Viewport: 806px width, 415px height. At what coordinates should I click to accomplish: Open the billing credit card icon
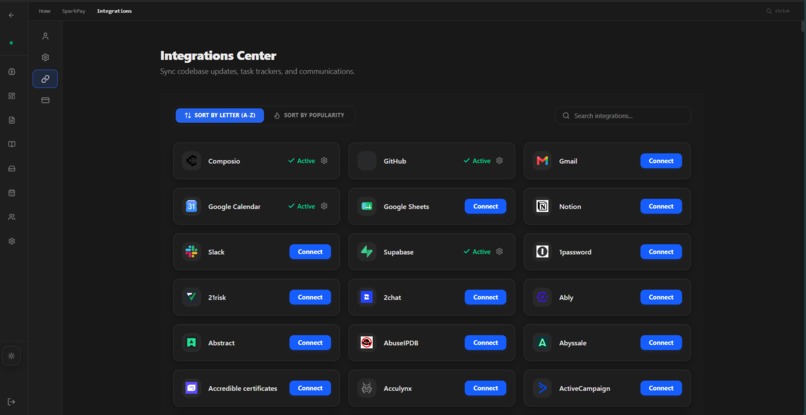(45, 100)
